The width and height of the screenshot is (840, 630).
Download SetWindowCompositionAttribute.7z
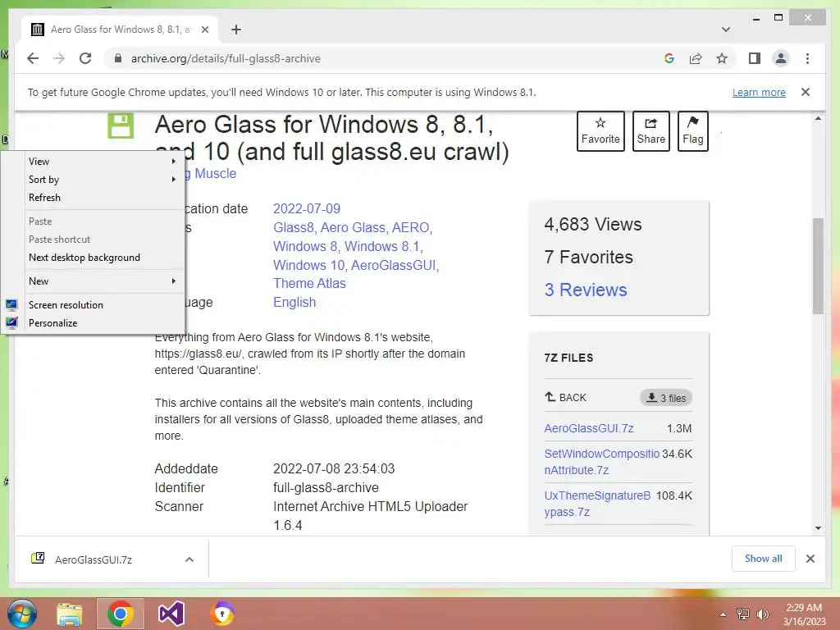(x=601, y=462)
